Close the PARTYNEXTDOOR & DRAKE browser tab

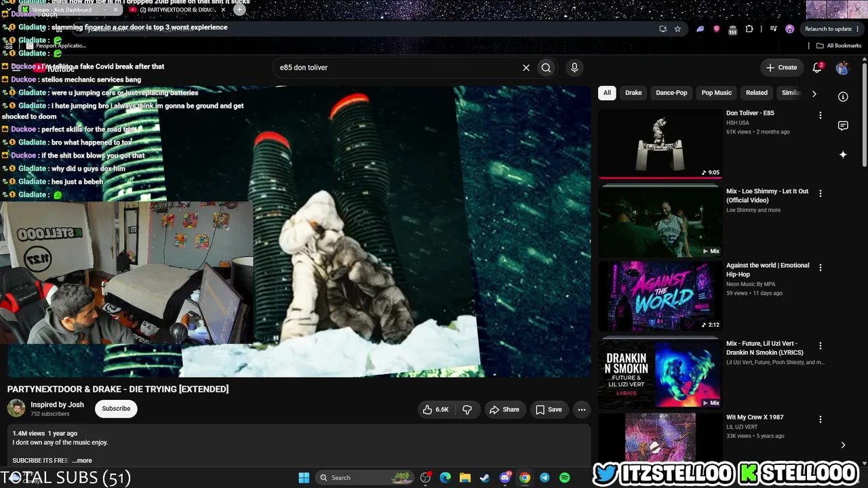[223, 9]
